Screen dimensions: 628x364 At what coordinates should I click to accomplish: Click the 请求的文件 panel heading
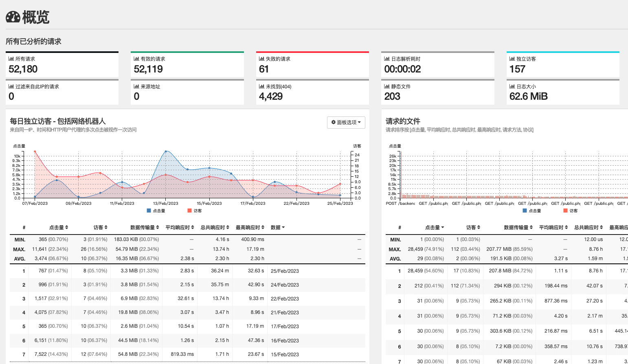[403, 121]
